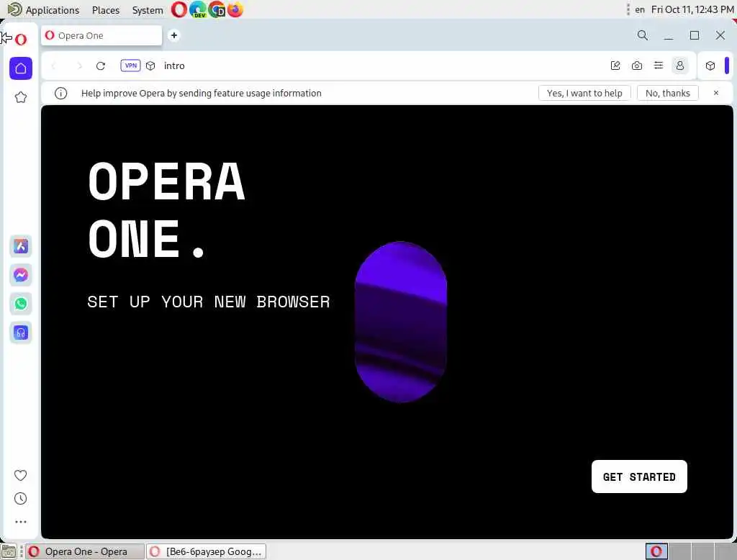The image size is (737, 560).
Task: Click the info icon on notification bar
Action: [60, 93]
